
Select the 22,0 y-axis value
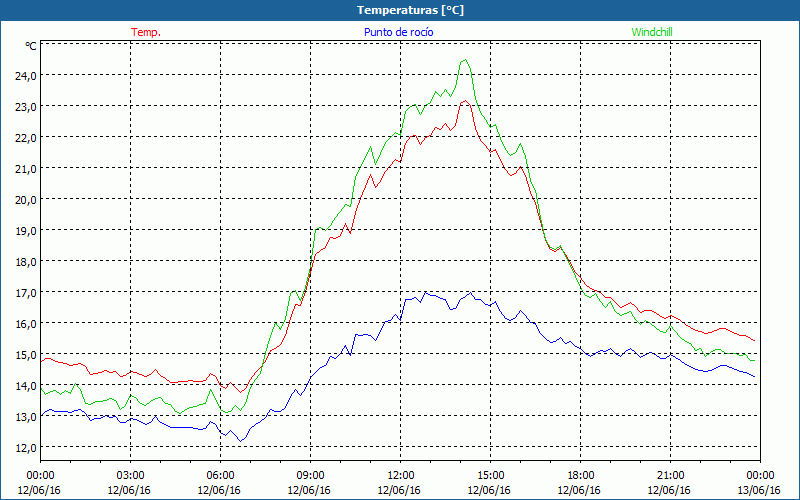[26, 137]
